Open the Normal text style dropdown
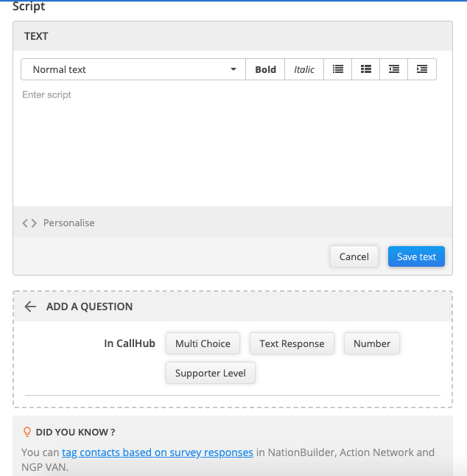The width and height of the screenshot is (467, 476). click(x=133, y=69)
